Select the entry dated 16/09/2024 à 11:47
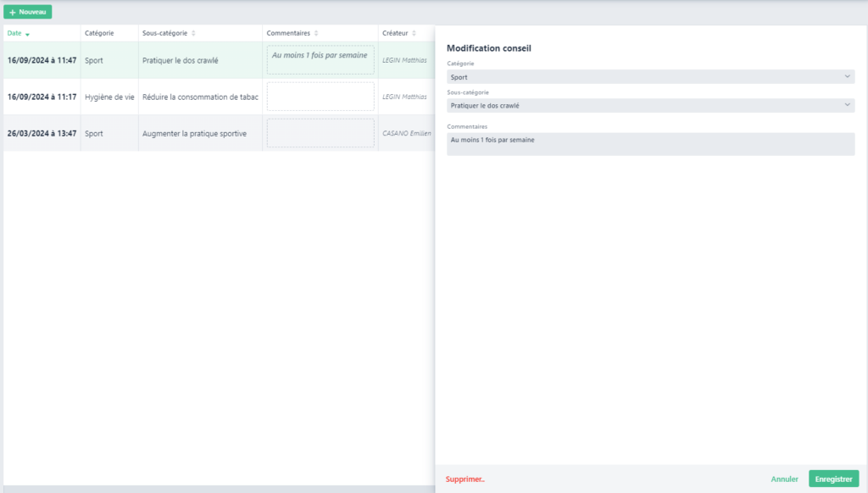Image resolution: width=868 pixels, height=493 pixels. point(42,61)
